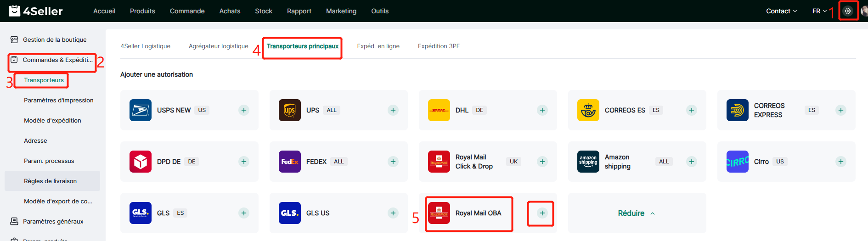Viewport: 868px width, 241px height.
Task: Open the Contact dropdown
Action: pyautogui.click(x=781, y=11)
